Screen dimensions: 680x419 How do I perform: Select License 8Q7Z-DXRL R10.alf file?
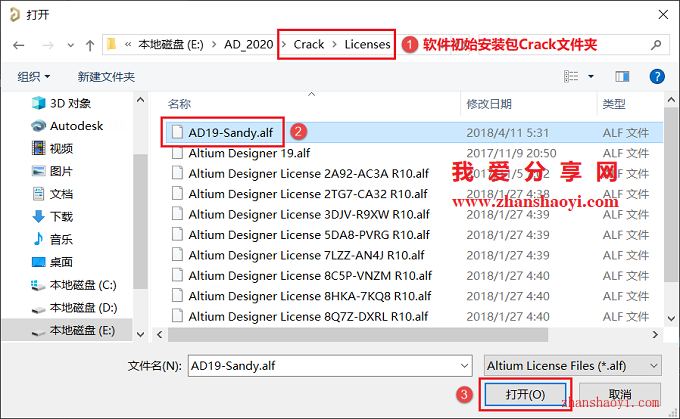pyautogui.click(x=308, y=316)
